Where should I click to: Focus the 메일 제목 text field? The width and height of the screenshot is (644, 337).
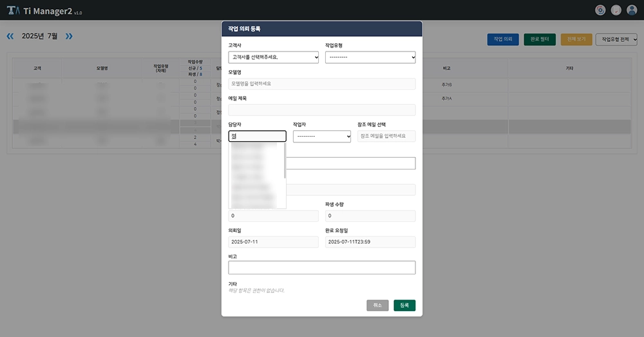pos(322,110)
